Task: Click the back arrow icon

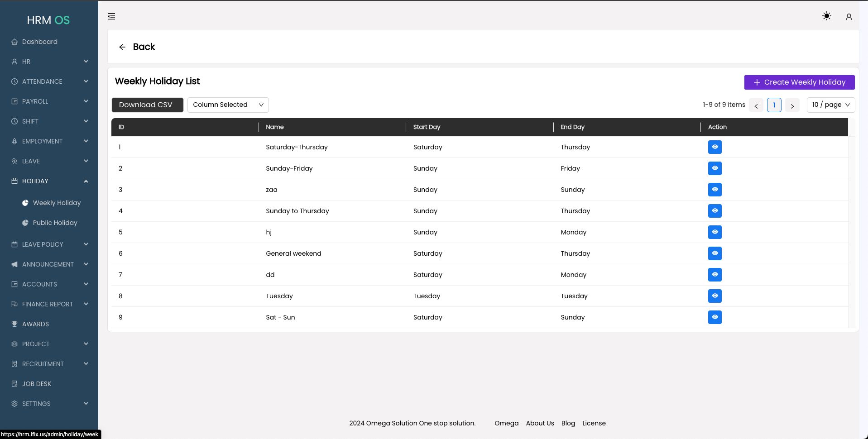Action: 122,47
